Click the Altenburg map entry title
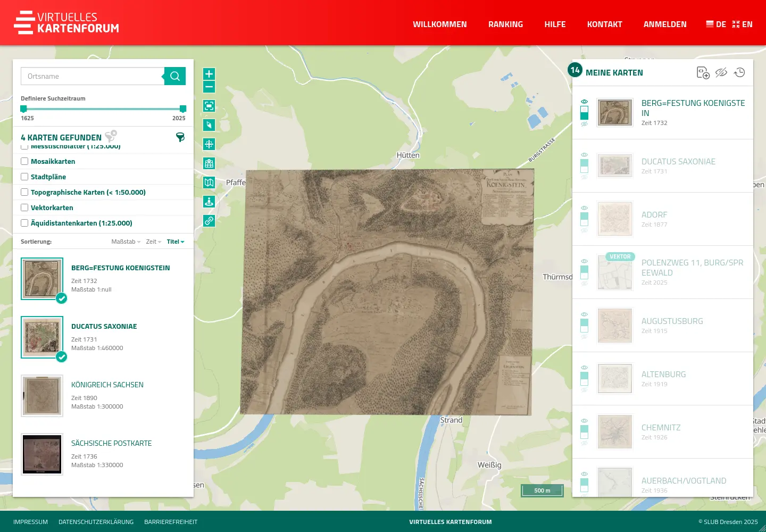 coord(664,374)
